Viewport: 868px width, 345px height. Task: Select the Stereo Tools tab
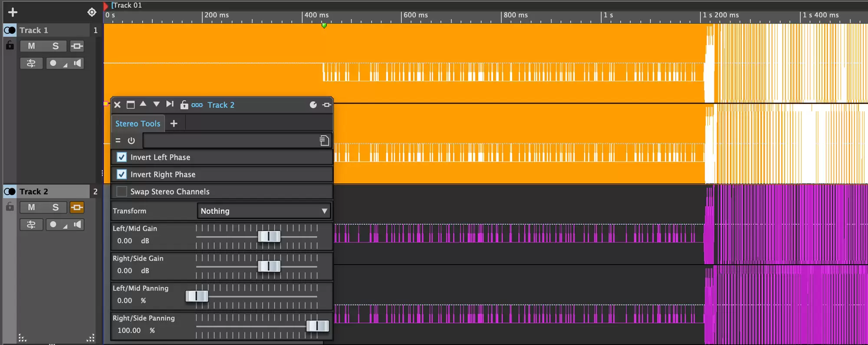click(138, 123)
